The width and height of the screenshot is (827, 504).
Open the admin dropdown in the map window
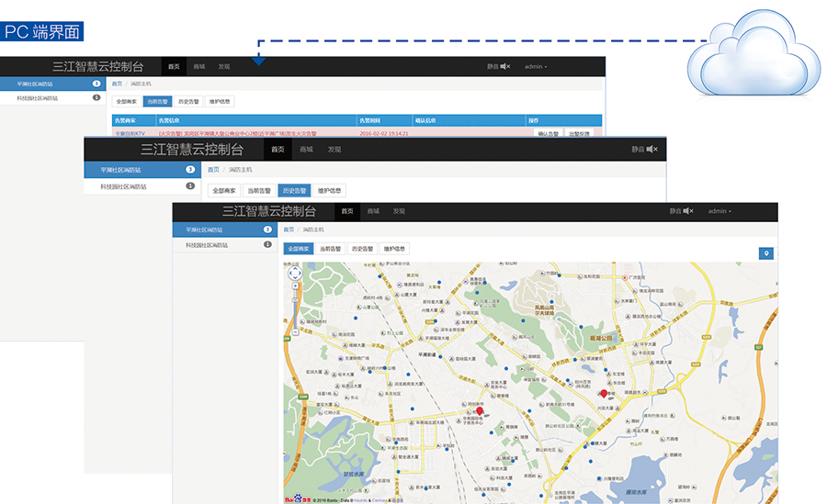pyautogui.click(x=719, y=211)
